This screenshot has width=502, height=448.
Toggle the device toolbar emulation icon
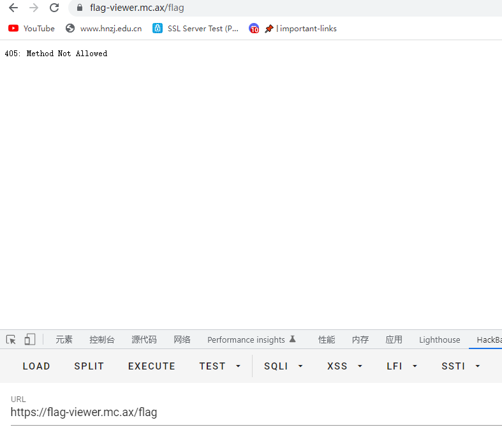[30, 340]
